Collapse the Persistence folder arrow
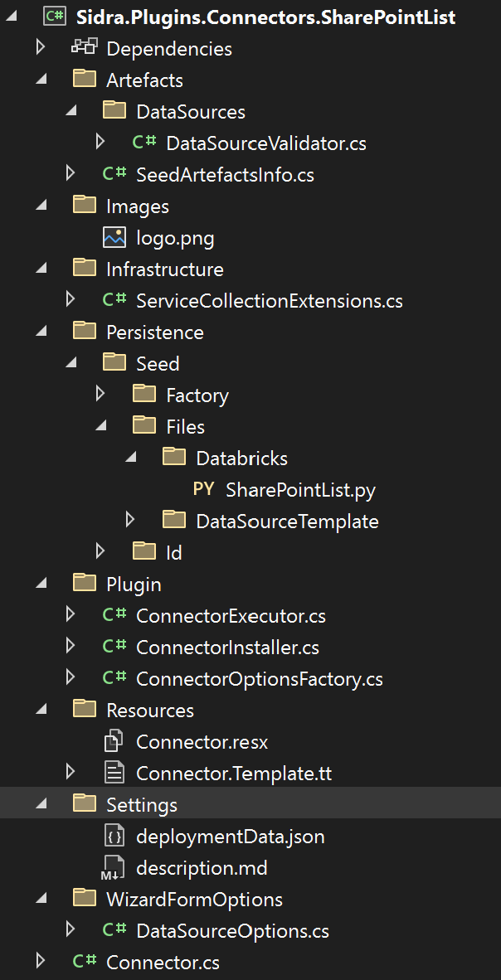Viewport: 501px width, 980px height. (x=41, y=332)
